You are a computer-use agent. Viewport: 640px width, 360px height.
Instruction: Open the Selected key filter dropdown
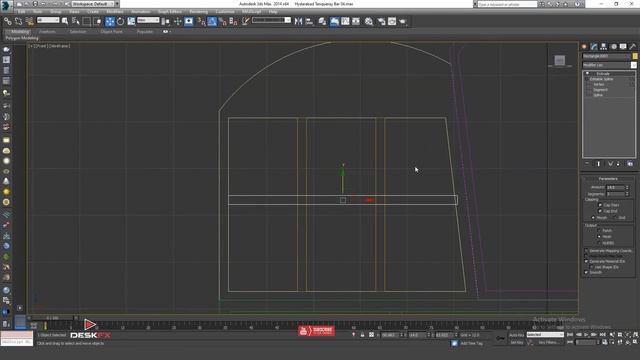tap(545, 335)
